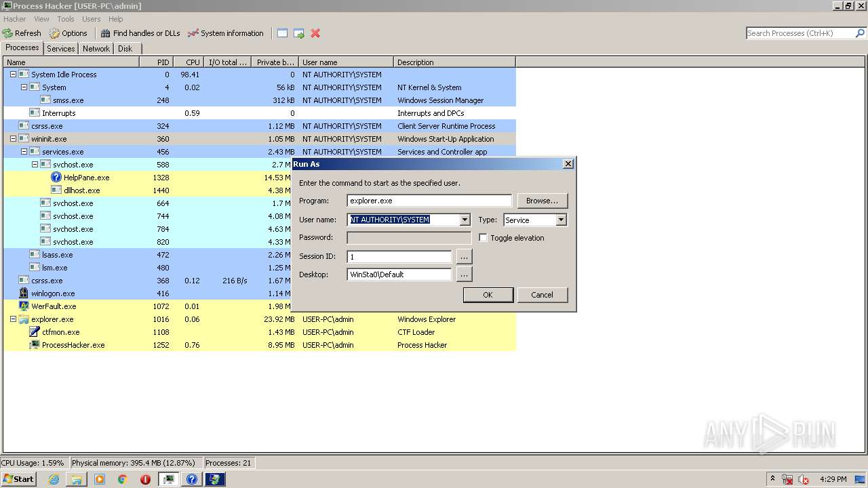Click Browse button in Run As

[542, 201]
